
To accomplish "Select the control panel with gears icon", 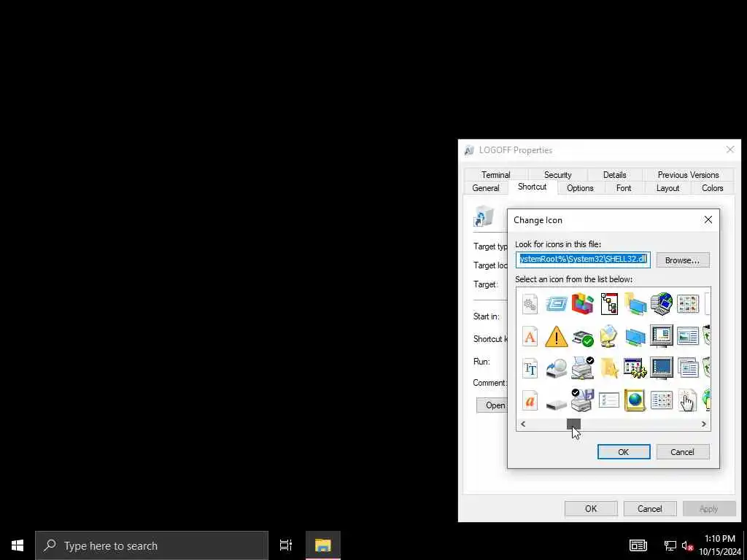I will click(635, 368).
